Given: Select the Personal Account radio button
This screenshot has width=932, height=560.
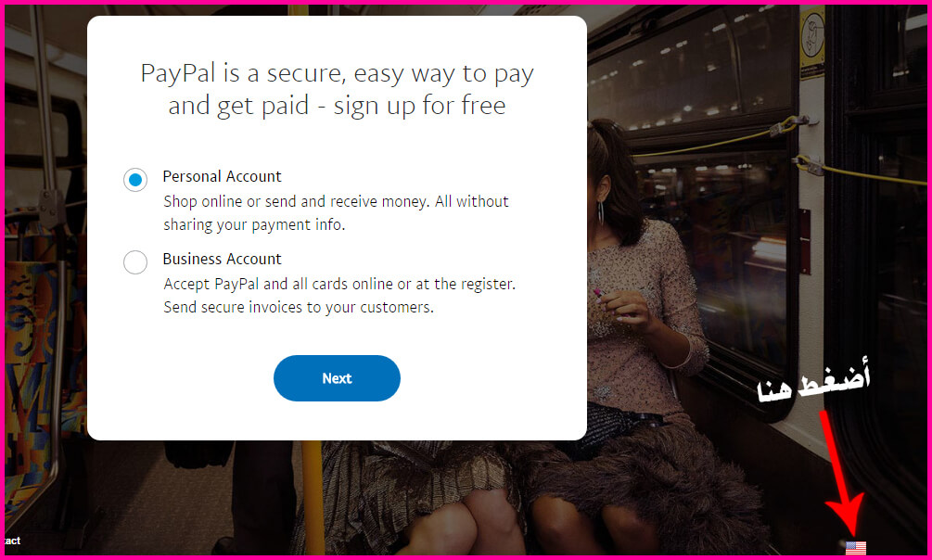Looking at the screenshot, I should [x=135, y=180].
